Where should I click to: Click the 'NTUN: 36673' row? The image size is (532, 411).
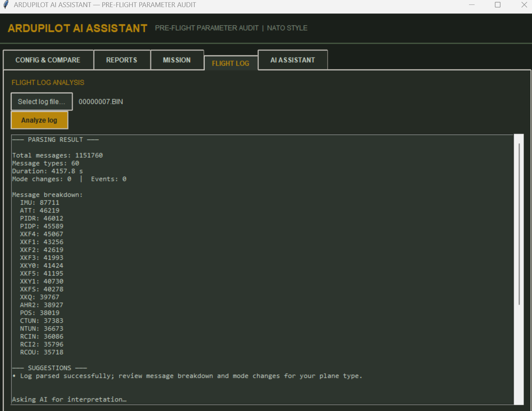(42, 328)
